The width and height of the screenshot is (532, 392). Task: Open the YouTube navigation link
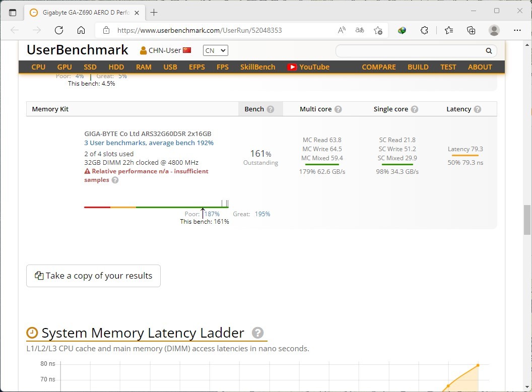click(308, 67)
